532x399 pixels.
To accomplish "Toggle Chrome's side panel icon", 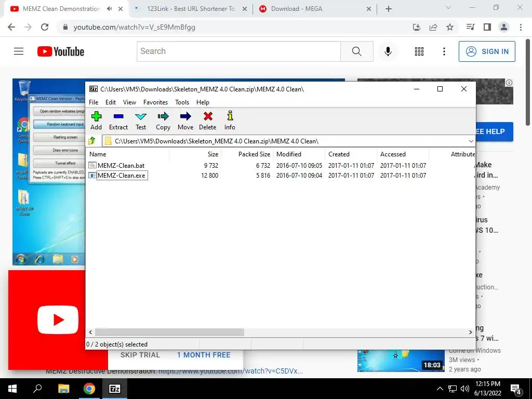I will click(x=487, y=27).
